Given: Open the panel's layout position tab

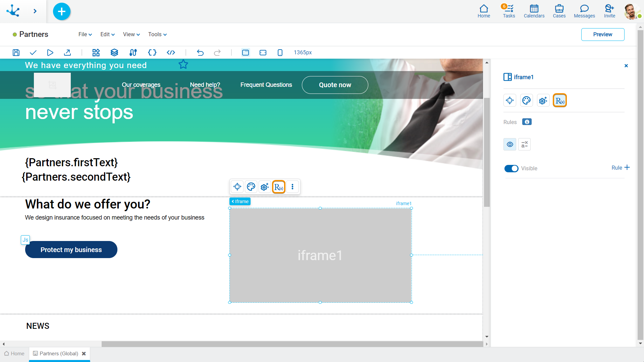Looking at the screenshot, I should pos(510,100).
